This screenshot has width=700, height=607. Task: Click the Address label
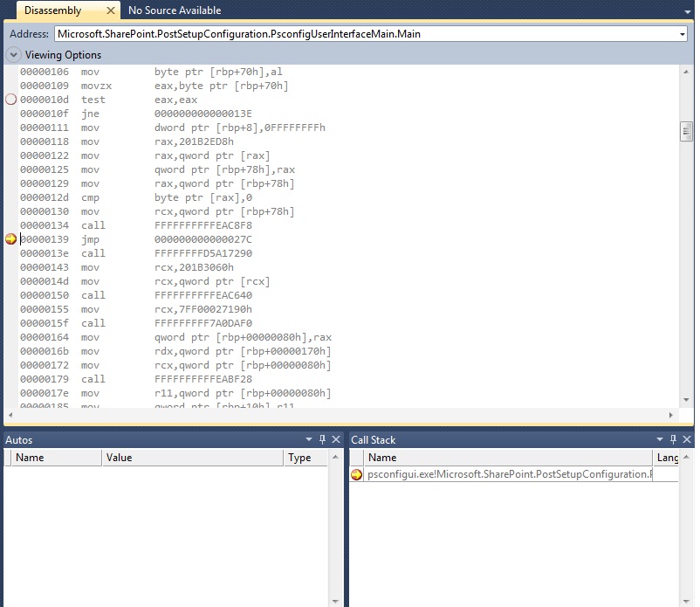(29, 34)
